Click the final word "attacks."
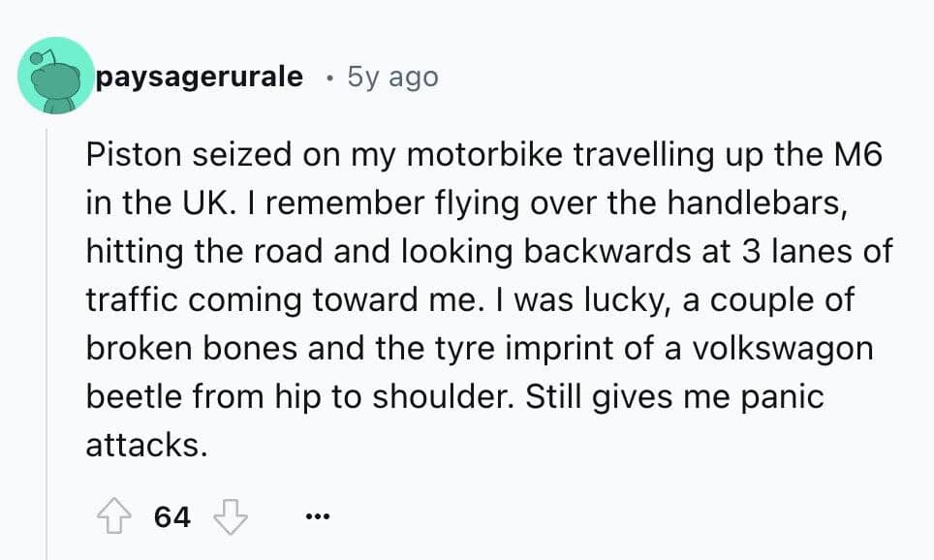Image resolution: width=934 pixels, height=560 pixels. (x=146, y=446)
